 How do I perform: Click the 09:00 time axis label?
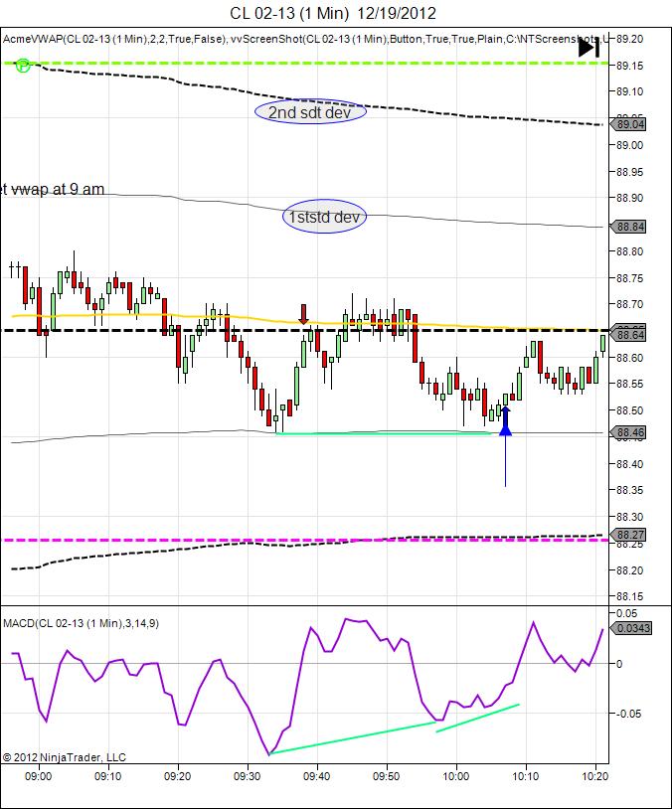click(x=38, y=776)
